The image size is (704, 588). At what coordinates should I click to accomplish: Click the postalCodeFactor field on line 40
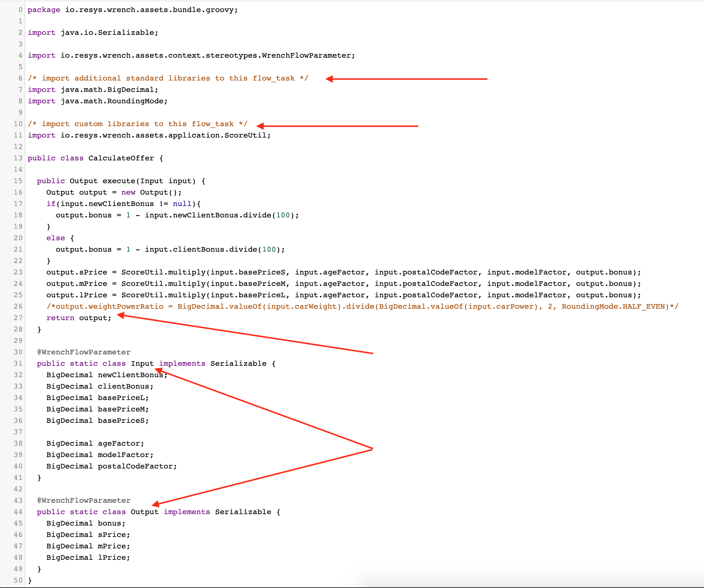pyautogui.click(x=111, y=466)
